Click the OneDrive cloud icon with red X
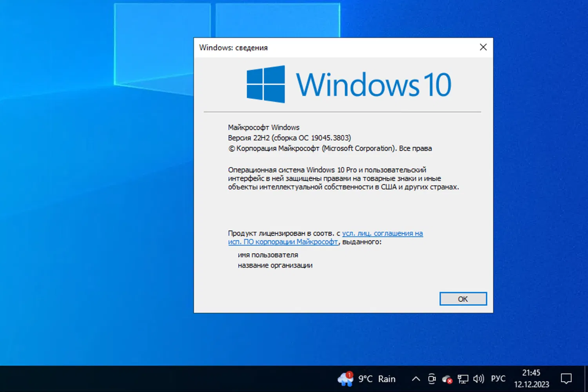The image size is (588, 392). [x=447, y=379]
